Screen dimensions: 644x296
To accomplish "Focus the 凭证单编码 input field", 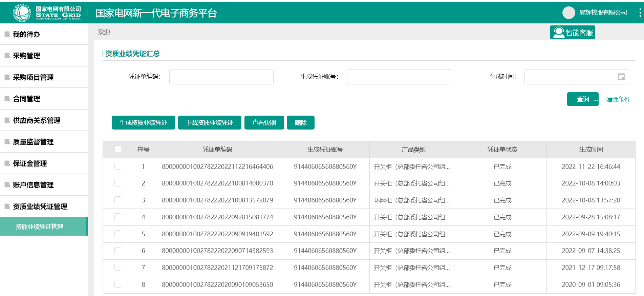I will point(221,77).
